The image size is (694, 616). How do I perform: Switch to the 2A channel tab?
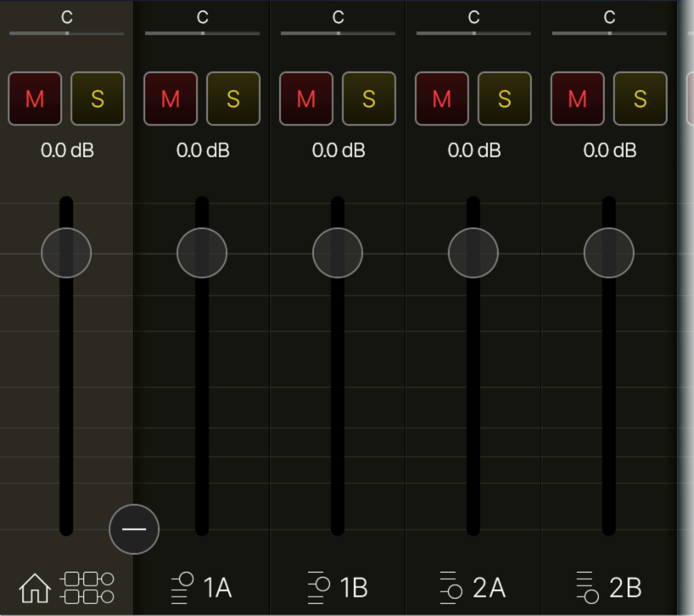coord(473,586)
